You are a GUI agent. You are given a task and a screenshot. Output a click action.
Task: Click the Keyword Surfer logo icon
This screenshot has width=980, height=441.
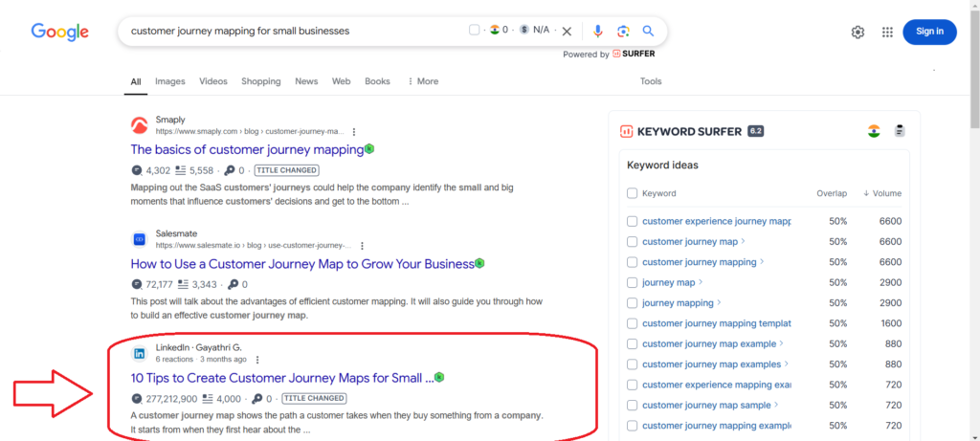click(x=626, y=131)
